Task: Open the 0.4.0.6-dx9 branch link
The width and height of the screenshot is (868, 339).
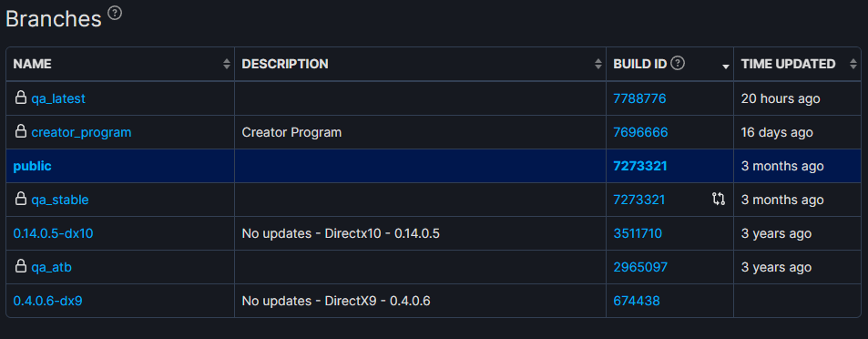Action: pos(47,301)
